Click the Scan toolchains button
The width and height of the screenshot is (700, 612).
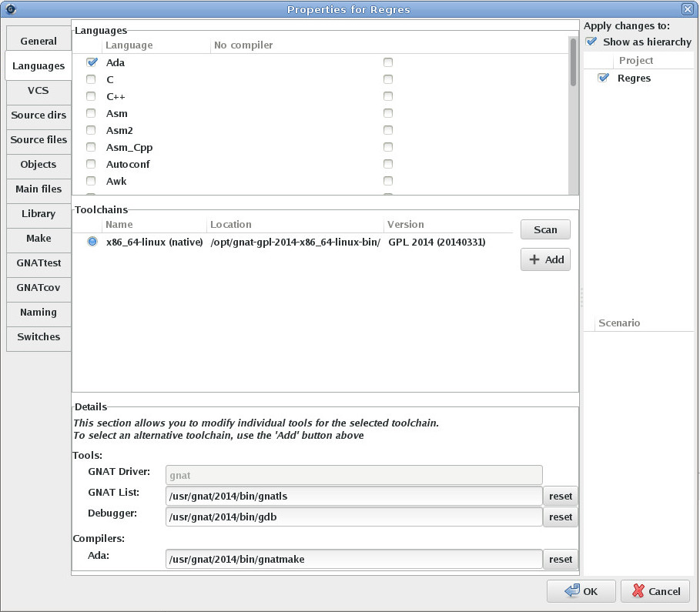(x=545, y=229)
